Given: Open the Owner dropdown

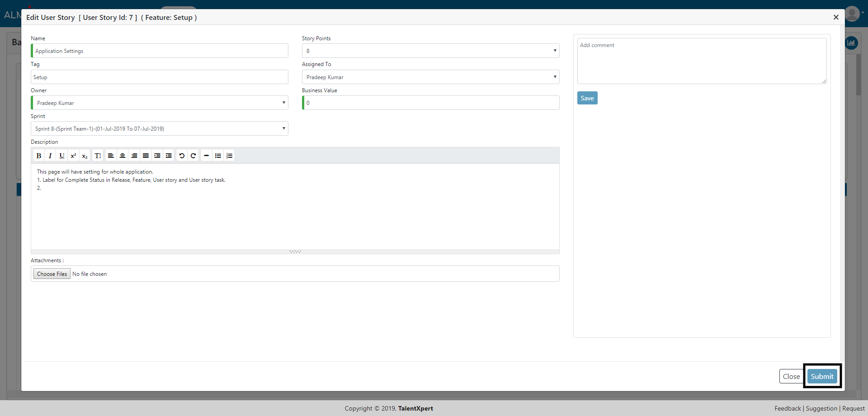Looking at the screenshot, I should [160, 103].
